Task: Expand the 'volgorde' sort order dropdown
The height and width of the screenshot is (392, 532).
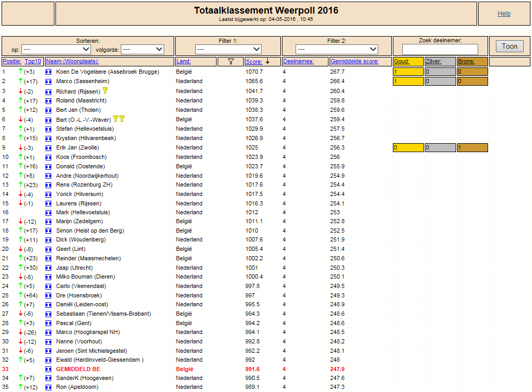Action: coord(142,50)
